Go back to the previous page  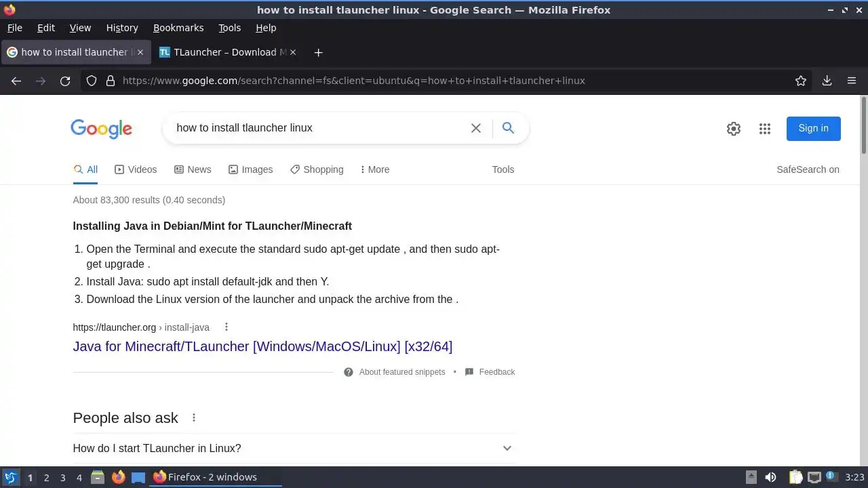point(16,81)
